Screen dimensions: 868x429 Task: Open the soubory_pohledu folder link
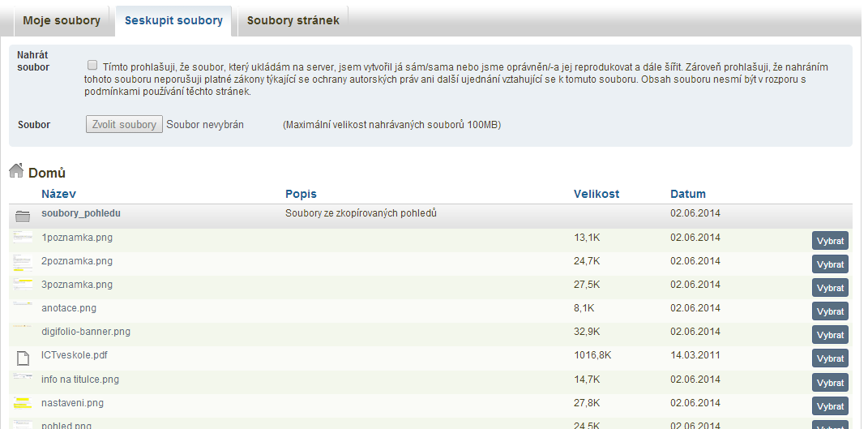coord(81,213)
